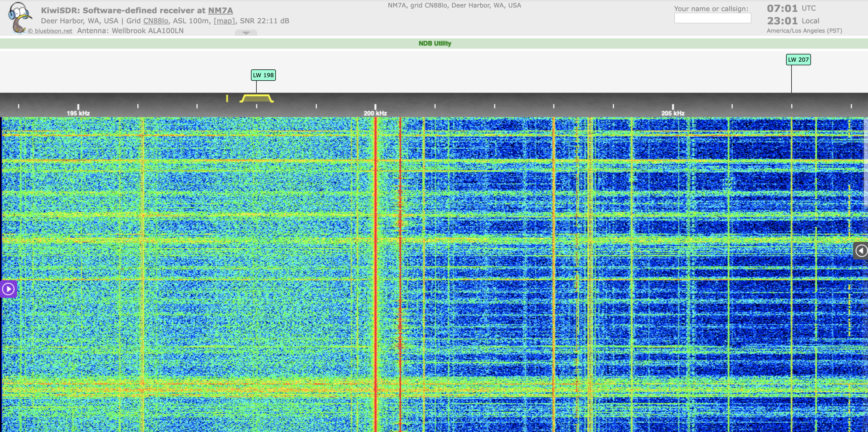The width and height of the screenshot is (868, 432).
Task: Open the [map] link
Action: point(224,21)
